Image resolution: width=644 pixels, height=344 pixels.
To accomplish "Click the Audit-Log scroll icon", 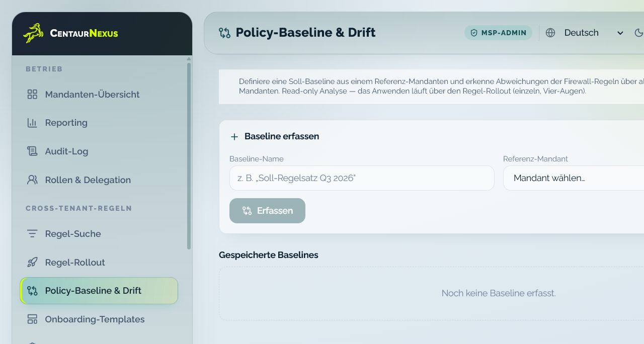I will pyautogui.click(x=32, y=151).
